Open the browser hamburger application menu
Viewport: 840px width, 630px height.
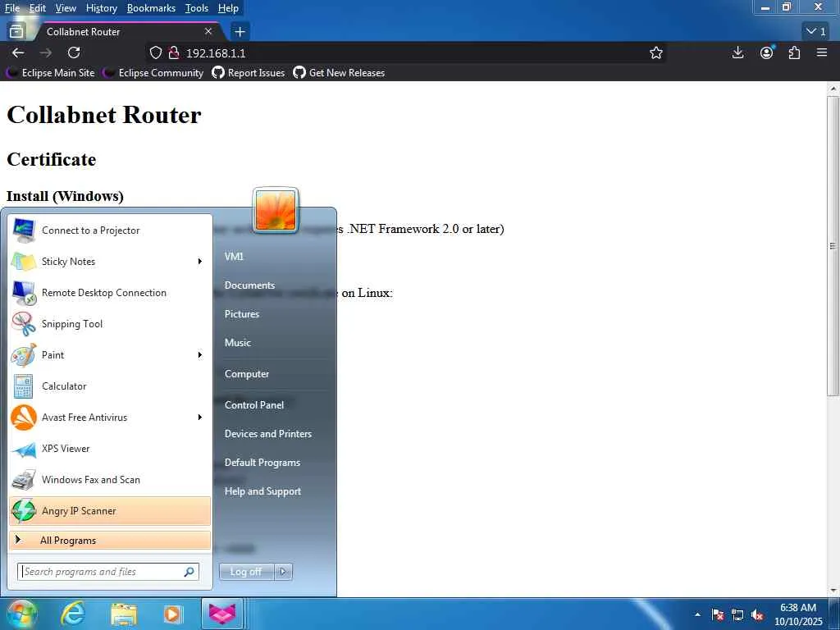click(x=822, y=52)
